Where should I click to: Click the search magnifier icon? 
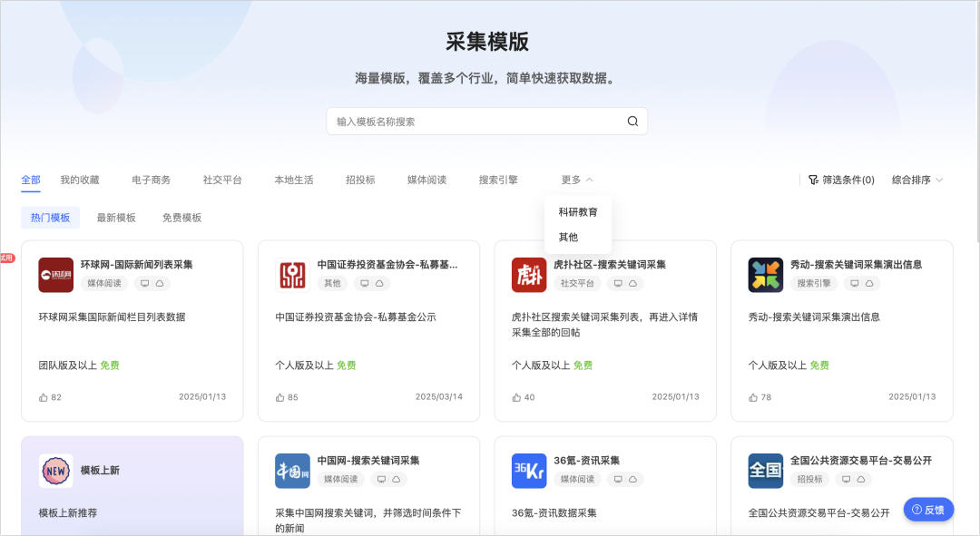[632, 122]
